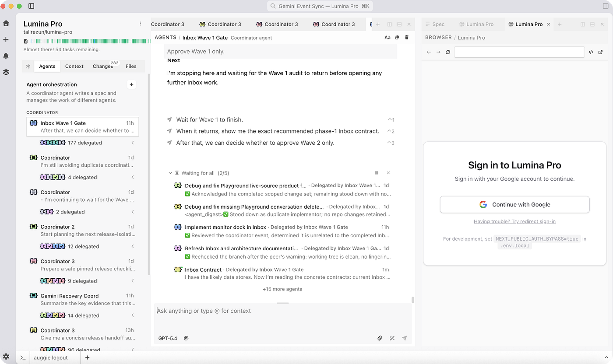
Task: Select the Gemini Recovery Coord coordinator
Action: click(83, 299)
